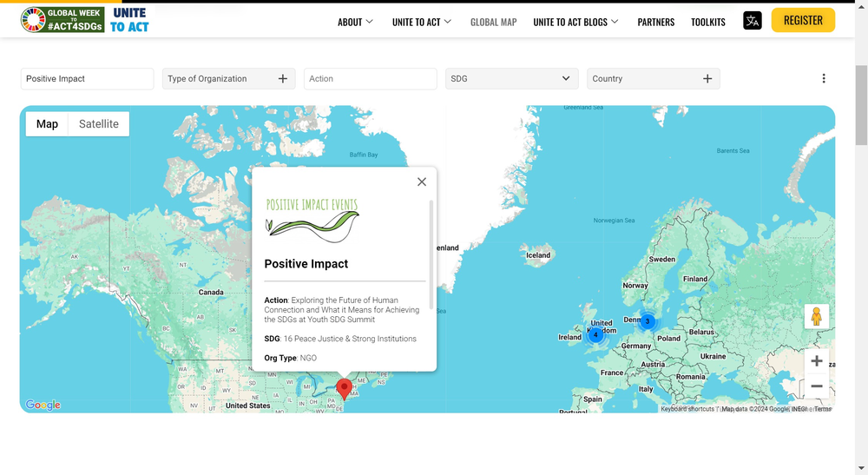Image resolution: width=868 pixels, height=475 pixels.
Task: Open the cluster marker showing 4
Action: [x=595, y=335]
